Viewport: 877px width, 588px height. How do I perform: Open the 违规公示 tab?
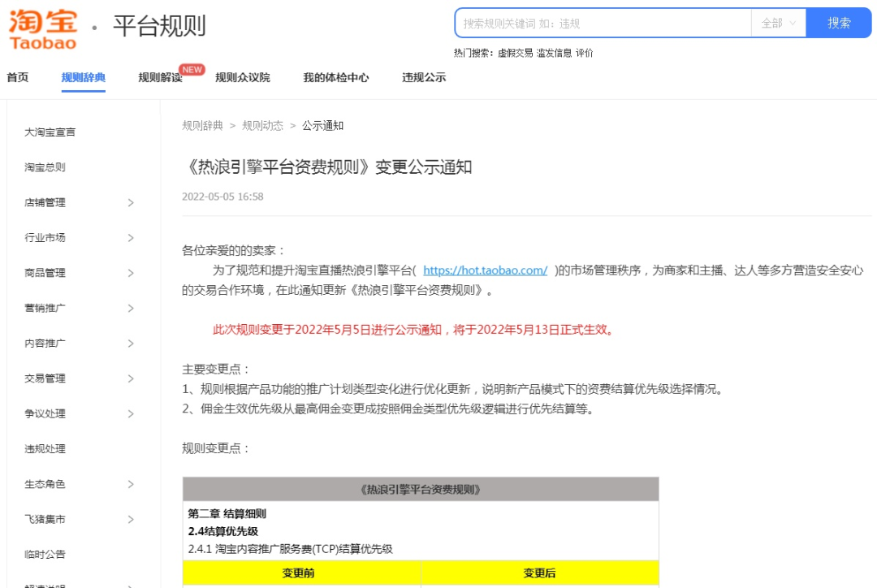[424, 77]
